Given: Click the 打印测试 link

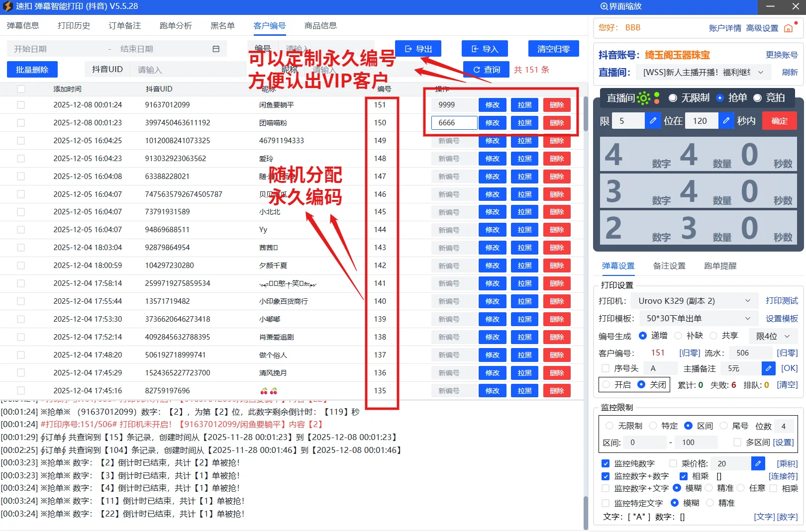Looking at the screenshot, I should point(782,300).
